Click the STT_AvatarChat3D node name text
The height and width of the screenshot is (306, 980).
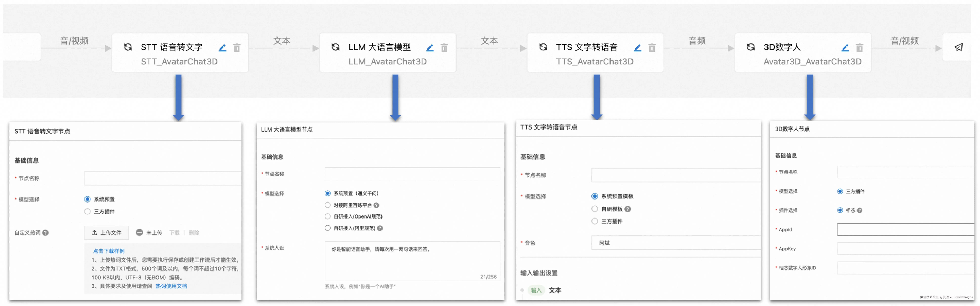click(x=179, y=62)
